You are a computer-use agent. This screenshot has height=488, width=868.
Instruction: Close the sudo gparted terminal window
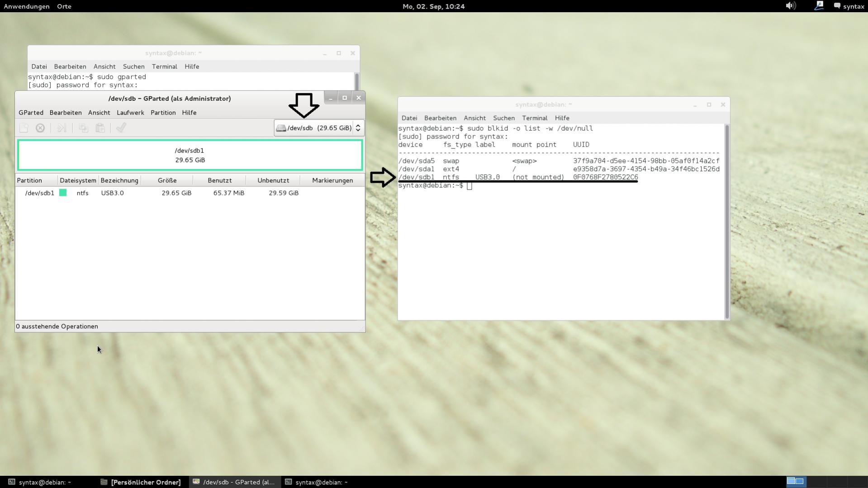(x=353, y=53)
